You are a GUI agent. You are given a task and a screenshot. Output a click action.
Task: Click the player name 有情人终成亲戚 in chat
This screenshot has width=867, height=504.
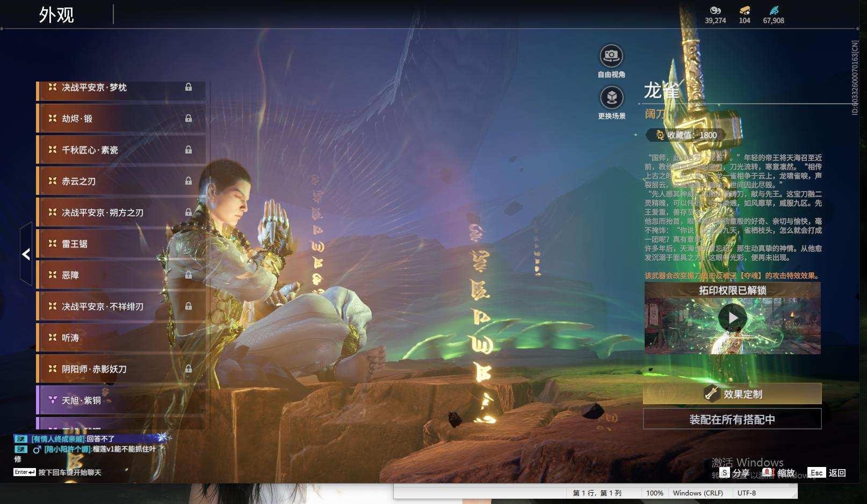coord(58,439)
